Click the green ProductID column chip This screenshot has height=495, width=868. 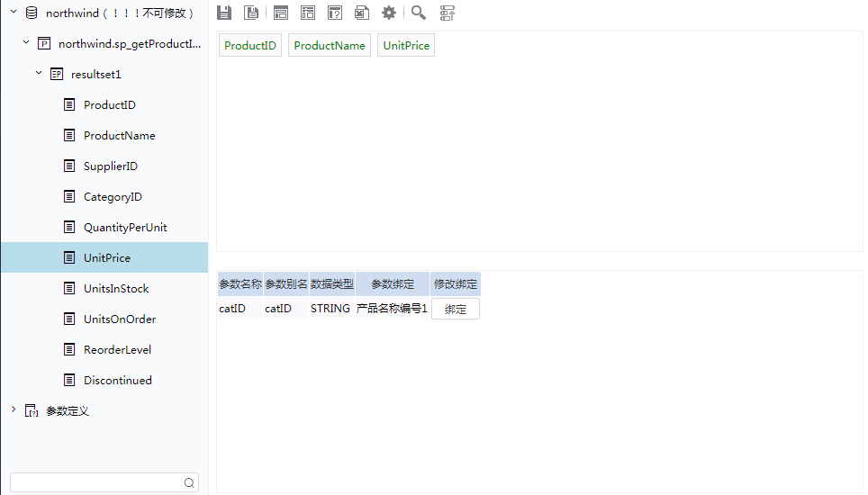(x=250, y=45)
